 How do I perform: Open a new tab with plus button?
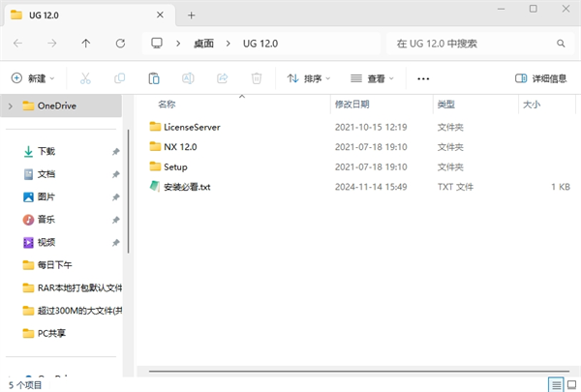click(x=191, y=15)
